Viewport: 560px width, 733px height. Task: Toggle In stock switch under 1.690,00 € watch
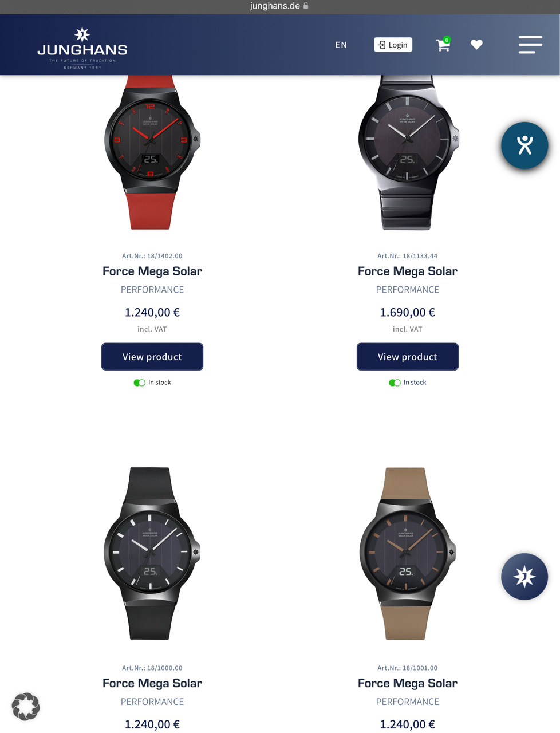[395, 383]
